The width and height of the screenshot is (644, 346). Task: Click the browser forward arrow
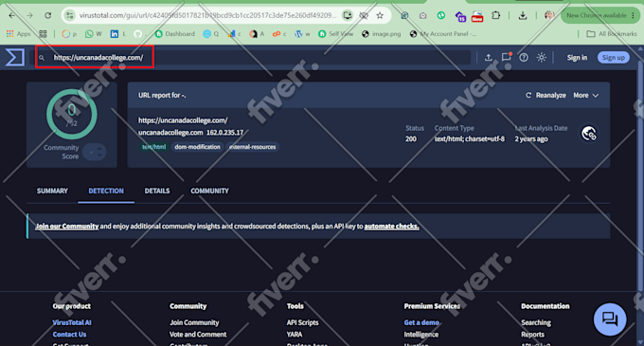click(x=30, y=15)
